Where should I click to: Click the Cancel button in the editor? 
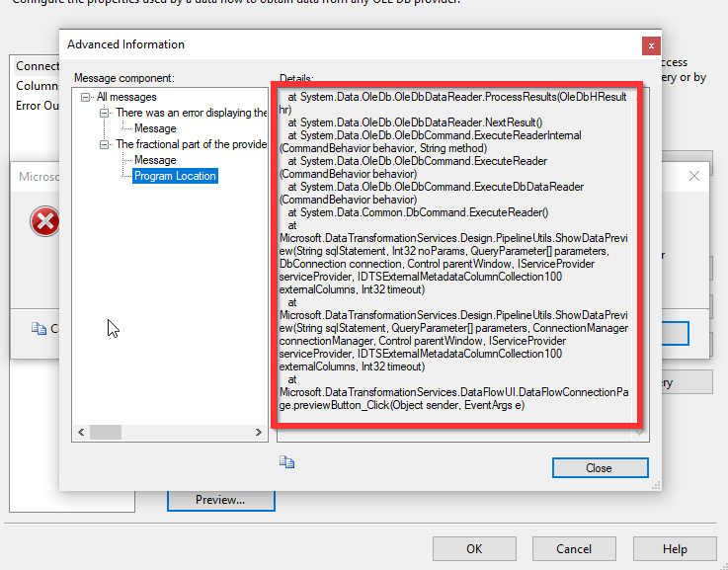[x=574, y=549]
